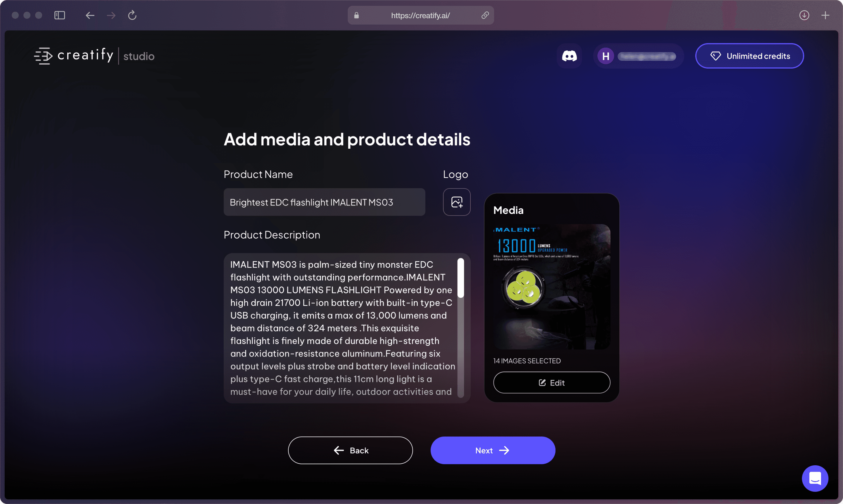
Task: Click the user profile avatar icon
Action: 605,55
